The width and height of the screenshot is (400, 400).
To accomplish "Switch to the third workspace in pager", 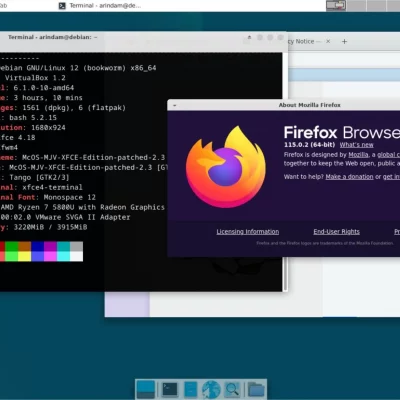I will (377, 5).
